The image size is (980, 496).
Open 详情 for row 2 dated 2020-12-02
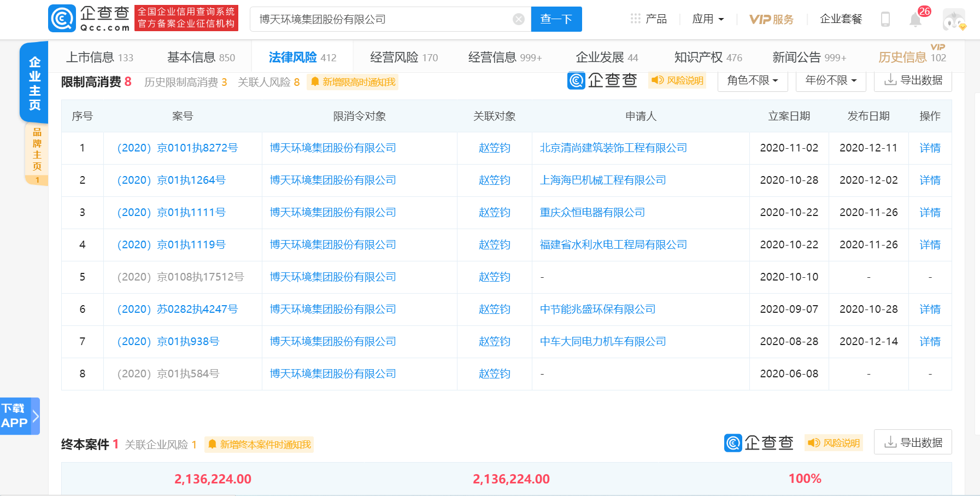(x=930, y=180)
